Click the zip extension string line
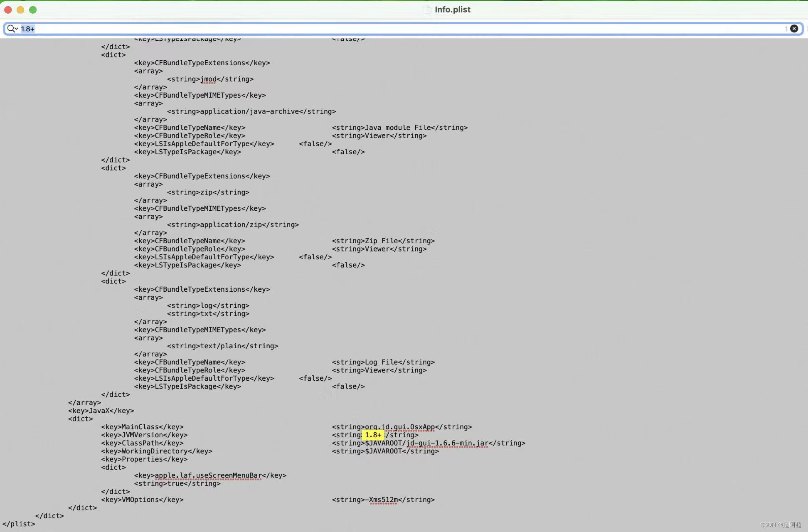Viewport: 808px width, 532px height. tap(208, 192)
